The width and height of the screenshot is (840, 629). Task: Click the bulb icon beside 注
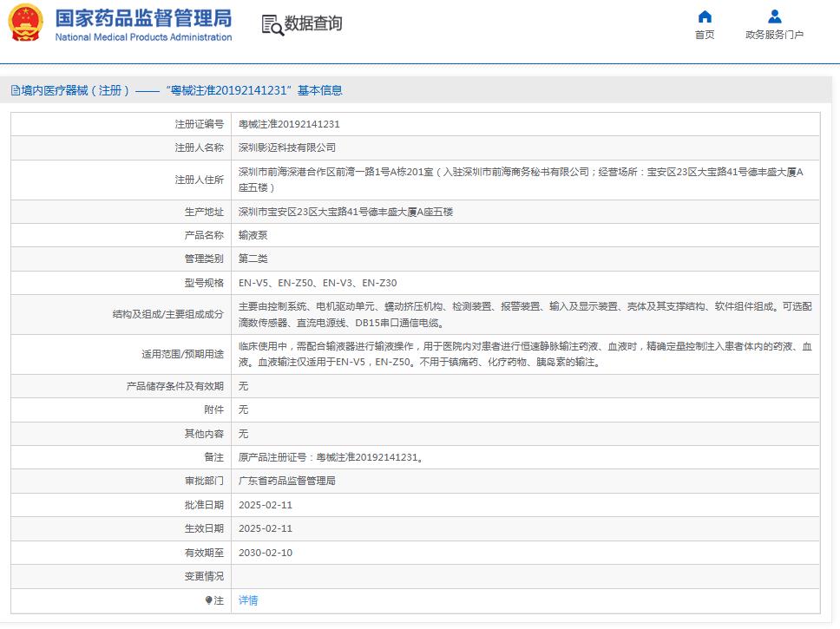pos(208,600)
